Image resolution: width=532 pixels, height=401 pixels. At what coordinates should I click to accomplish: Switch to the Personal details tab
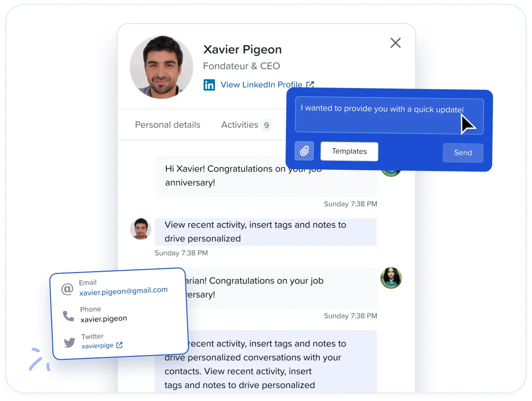168,125
